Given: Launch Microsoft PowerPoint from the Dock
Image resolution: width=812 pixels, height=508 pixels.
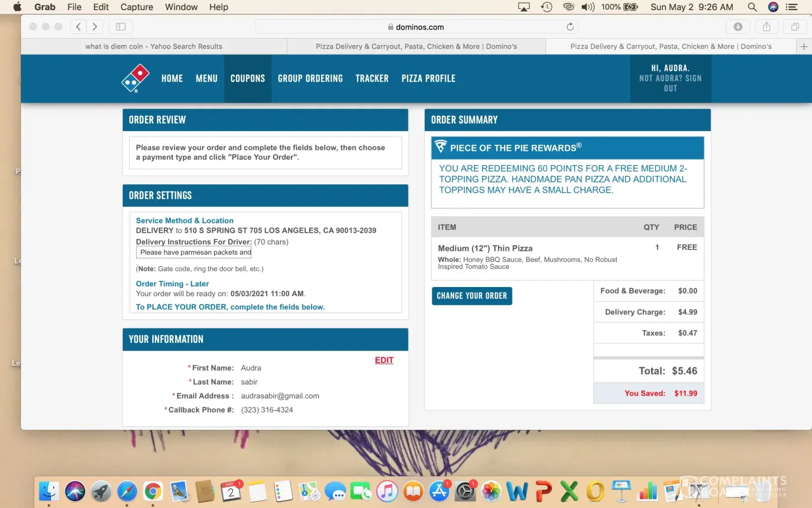Looking at the screenshot, I should click(x=543, y=491).
